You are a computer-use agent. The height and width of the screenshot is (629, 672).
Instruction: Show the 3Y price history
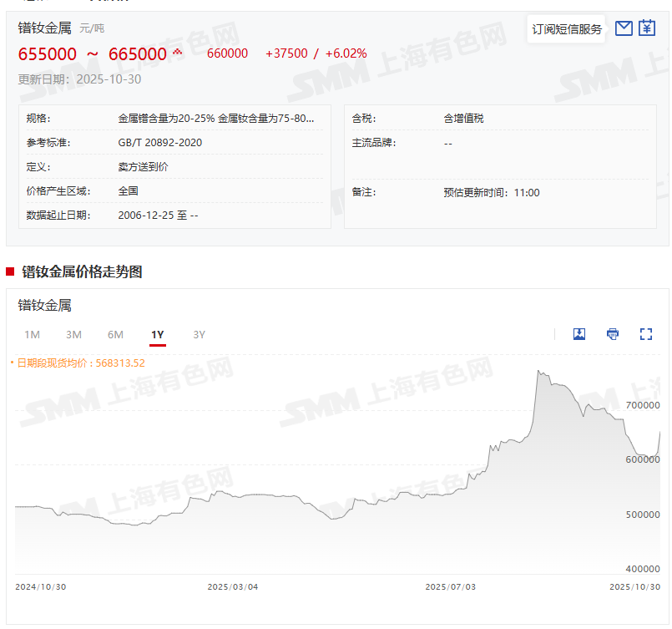click(199, 335)
